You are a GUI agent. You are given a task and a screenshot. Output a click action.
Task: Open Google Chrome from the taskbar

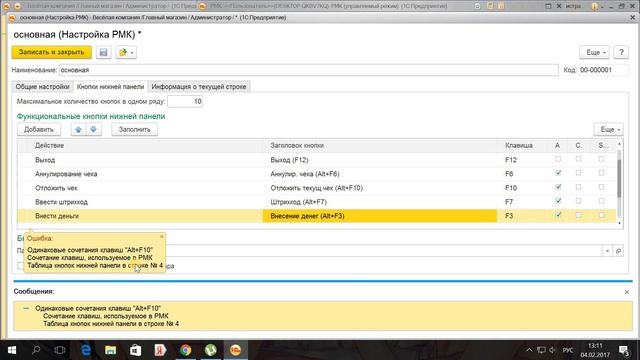(185, 350)
